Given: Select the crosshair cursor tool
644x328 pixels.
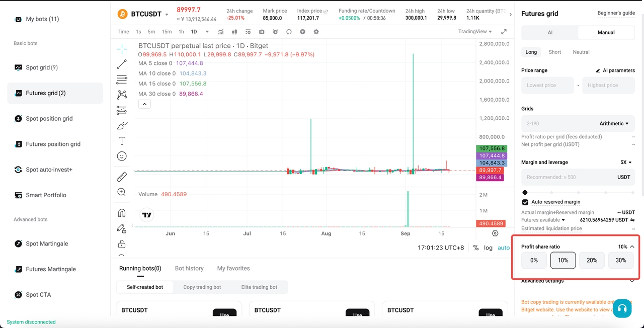Looking at the screenshot, I should click(x=122, y=49).
